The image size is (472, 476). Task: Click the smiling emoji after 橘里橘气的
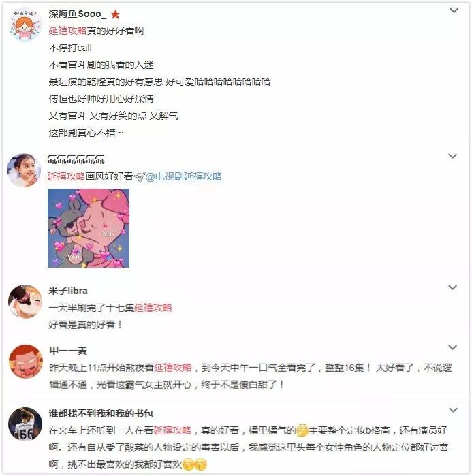(302, 430)
